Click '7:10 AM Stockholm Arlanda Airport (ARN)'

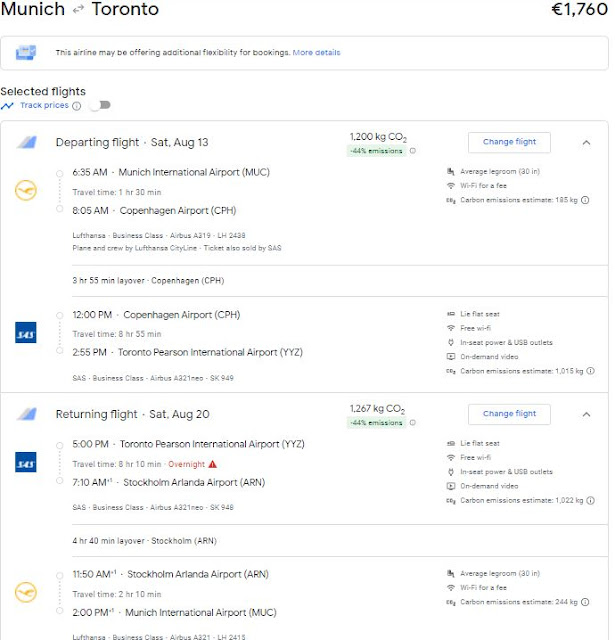[169, 482]
